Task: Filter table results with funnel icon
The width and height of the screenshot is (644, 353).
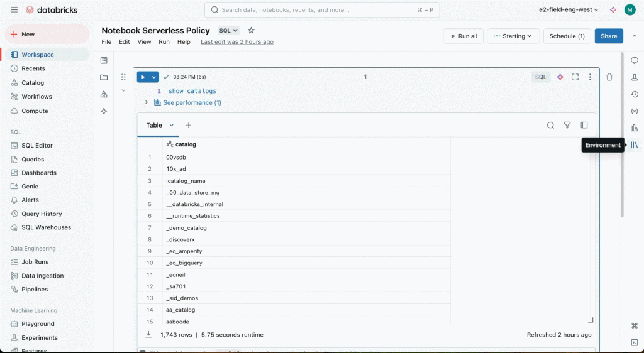Action: point(567,125)
